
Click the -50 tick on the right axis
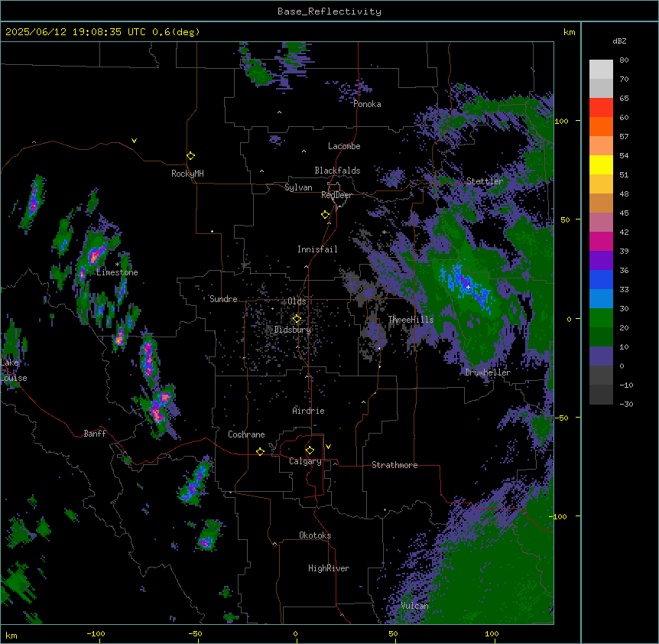click(561, 418)
